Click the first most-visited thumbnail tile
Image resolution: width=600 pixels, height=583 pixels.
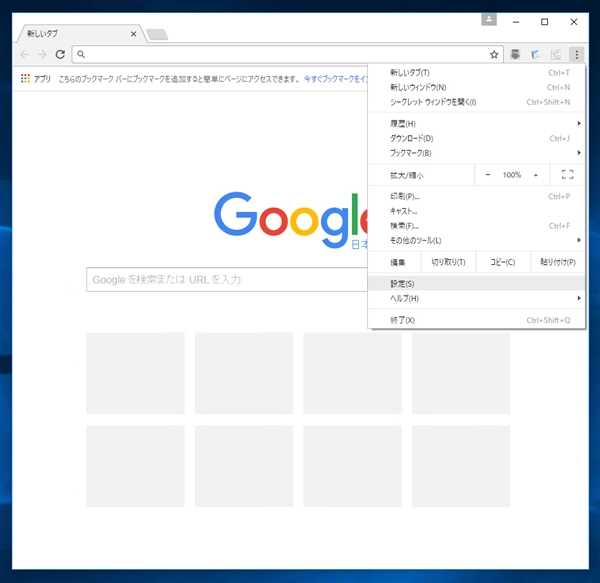(x=135, y=373)
